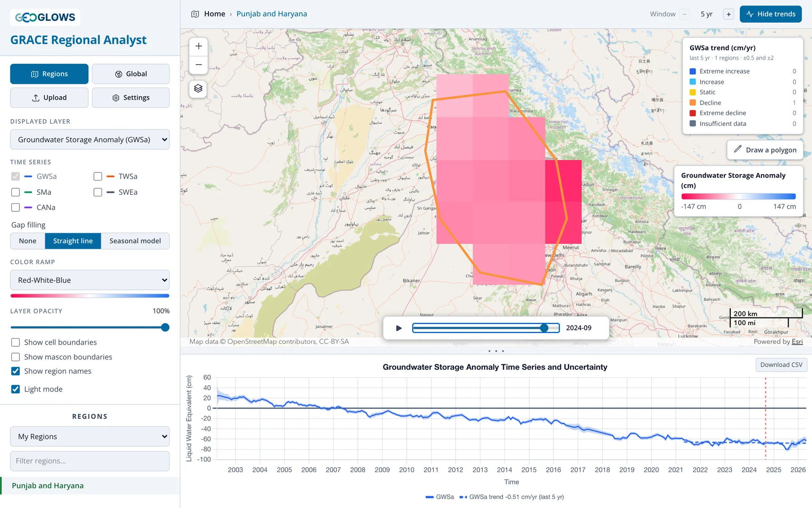Click the Decline legend swatch
This screenshot has width=812, height=508.
(692, 103)
